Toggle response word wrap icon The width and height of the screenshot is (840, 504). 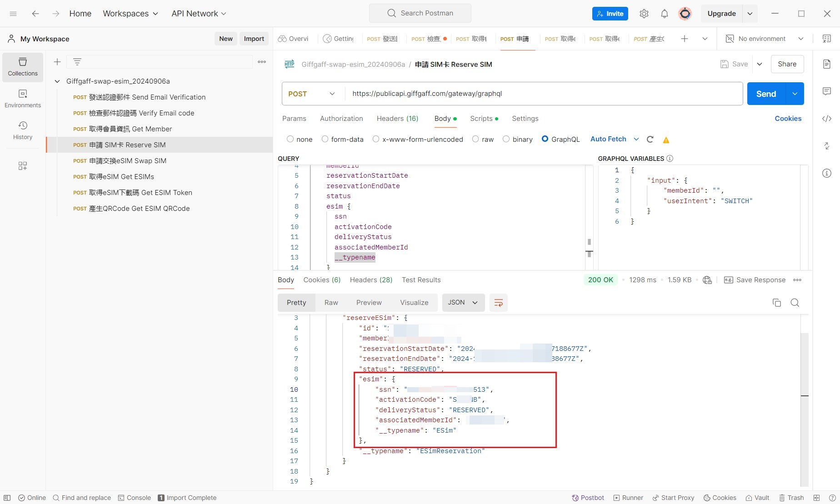point(498,303)
